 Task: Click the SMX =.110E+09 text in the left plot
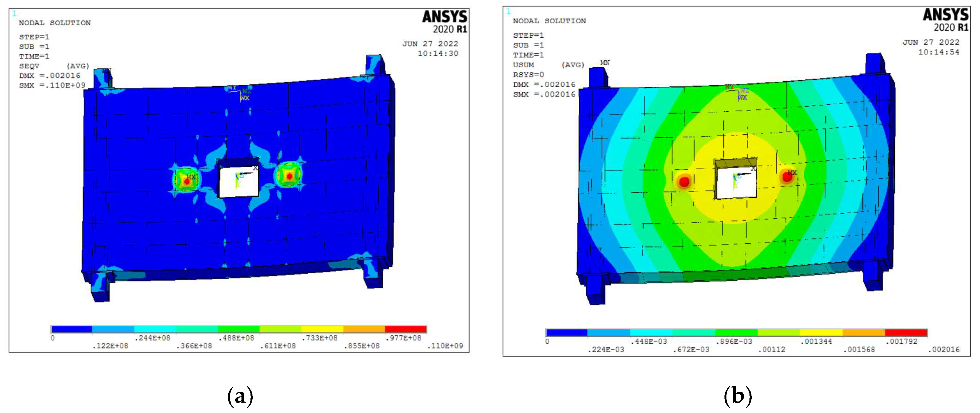click(52, 85)
